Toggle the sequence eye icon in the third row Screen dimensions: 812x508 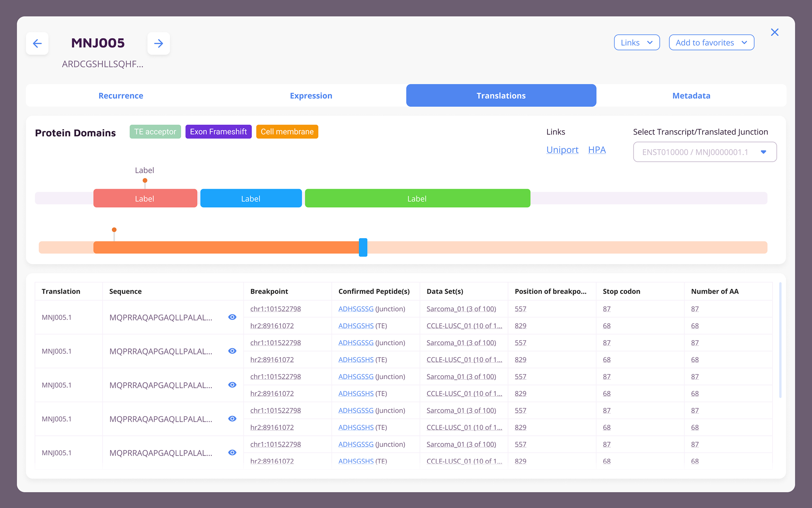point(232,385)
